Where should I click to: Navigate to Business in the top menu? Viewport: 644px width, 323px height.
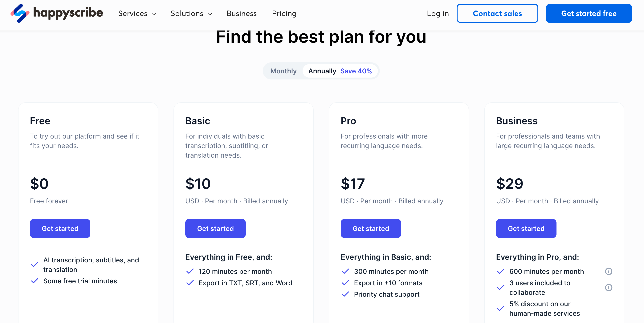(x=242, y=13)
